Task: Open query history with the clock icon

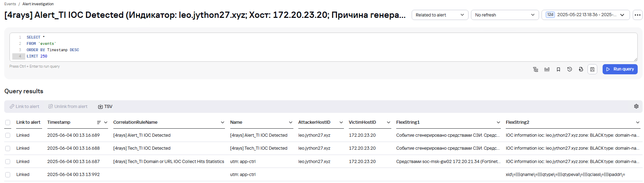Action: coord(570,69)
